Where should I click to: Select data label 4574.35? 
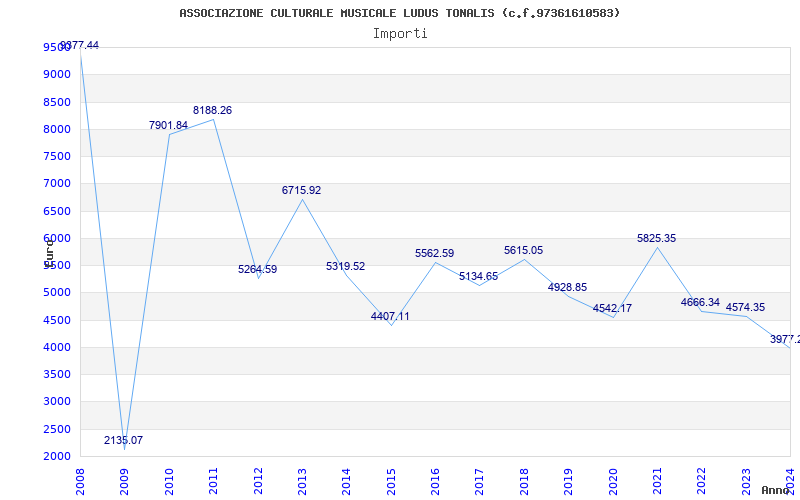745,308
